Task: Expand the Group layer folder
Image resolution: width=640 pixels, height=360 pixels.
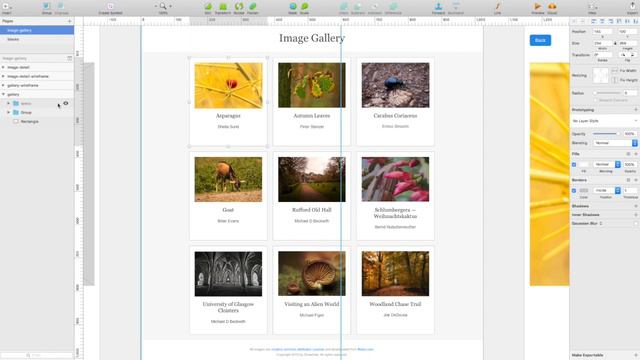Action: point(9,112)
